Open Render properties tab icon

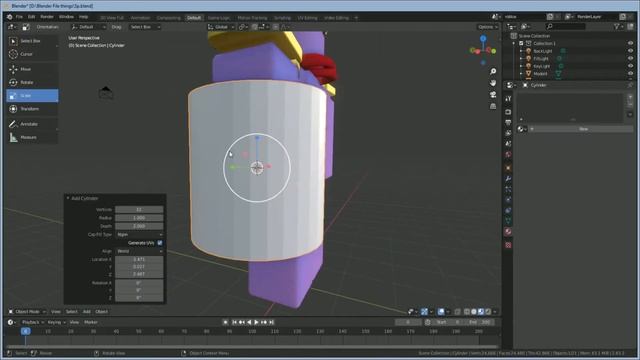(508, 112)
